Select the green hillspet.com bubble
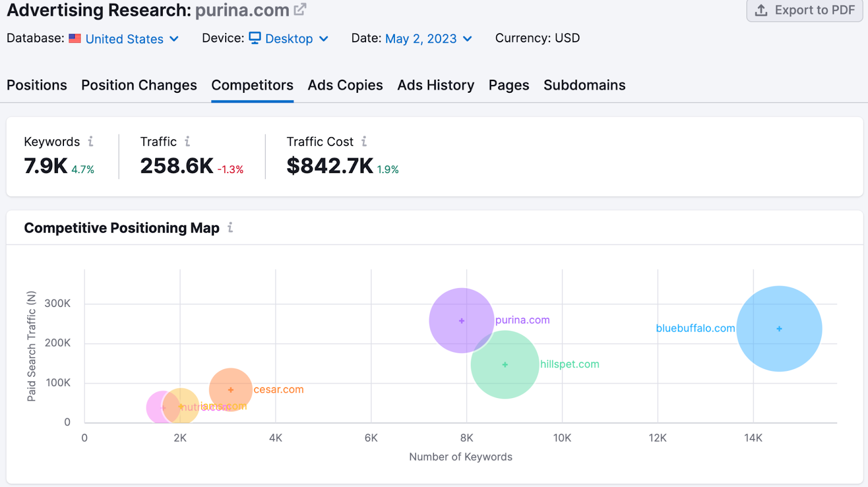The image size is (868, 487). (505, 364)
